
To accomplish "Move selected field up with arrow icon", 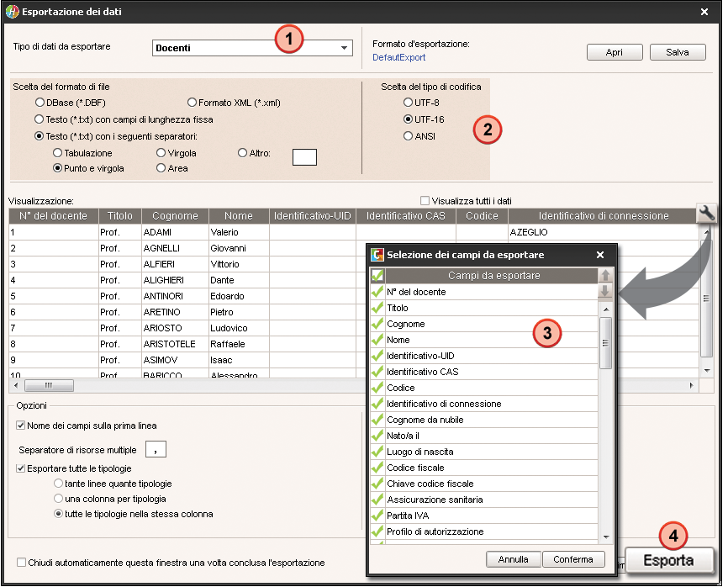I will point(605,275).
